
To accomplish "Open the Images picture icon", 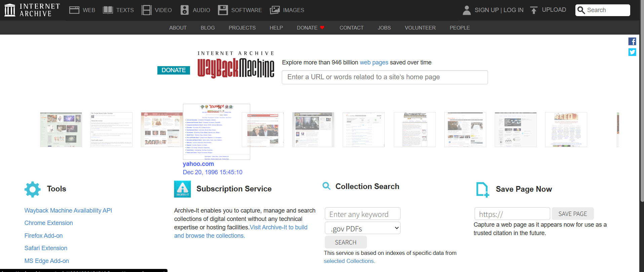I will tap(275, 10).
